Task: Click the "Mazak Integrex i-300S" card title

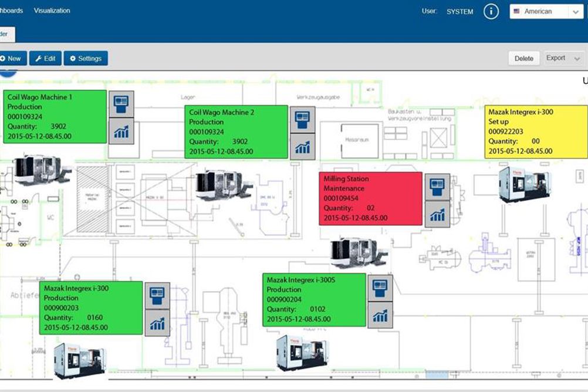Action: coord(301,280)
